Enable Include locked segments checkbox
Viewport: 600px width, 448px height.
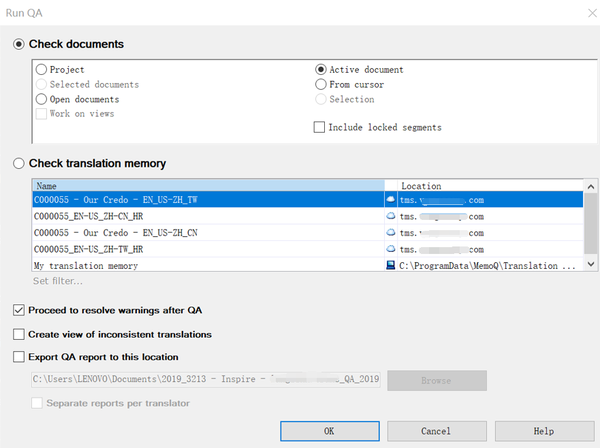[x=320, y=127]
